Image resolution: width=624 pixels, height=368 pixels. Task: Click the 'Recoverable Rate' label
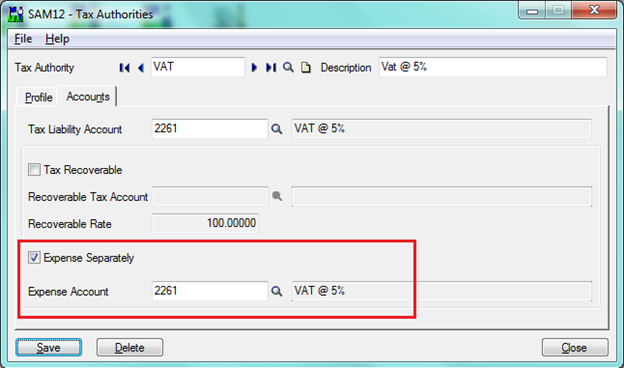point(70,224)
